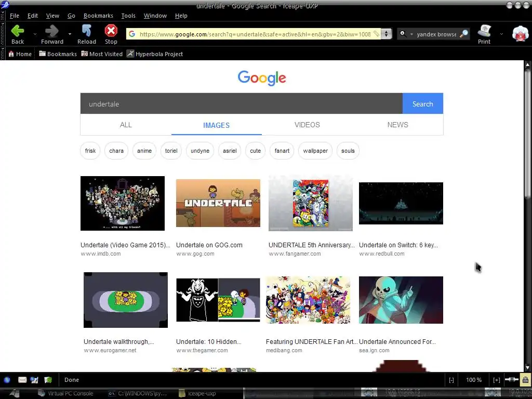Click the scrollbar down arrow
This screenshot has height=399, width=532.
(527, 368)
